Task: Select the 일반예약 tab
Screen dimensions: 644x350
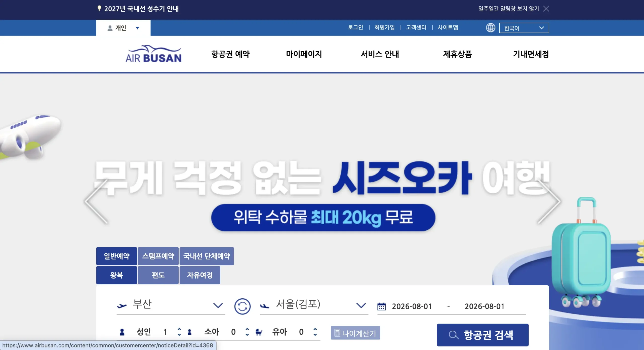Action: point(116,256)
